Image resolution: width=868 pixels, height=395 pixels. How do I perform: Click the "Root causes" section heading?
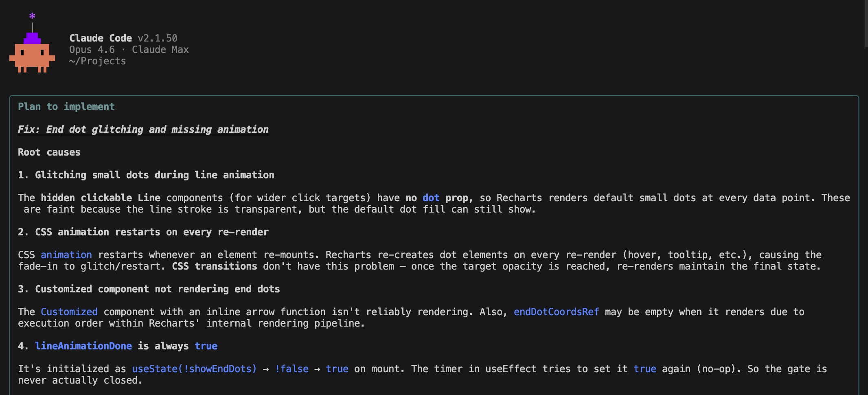[x=49, y=152]
